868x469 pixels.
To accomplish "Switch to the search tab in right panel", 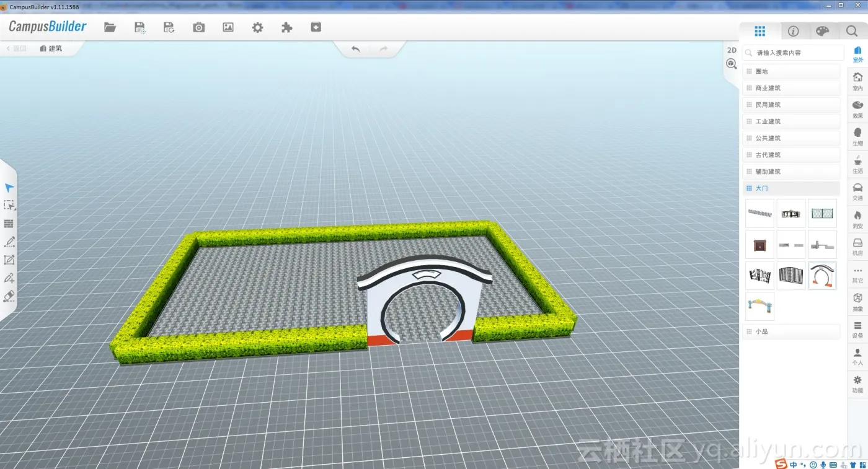I will [851, 31].
